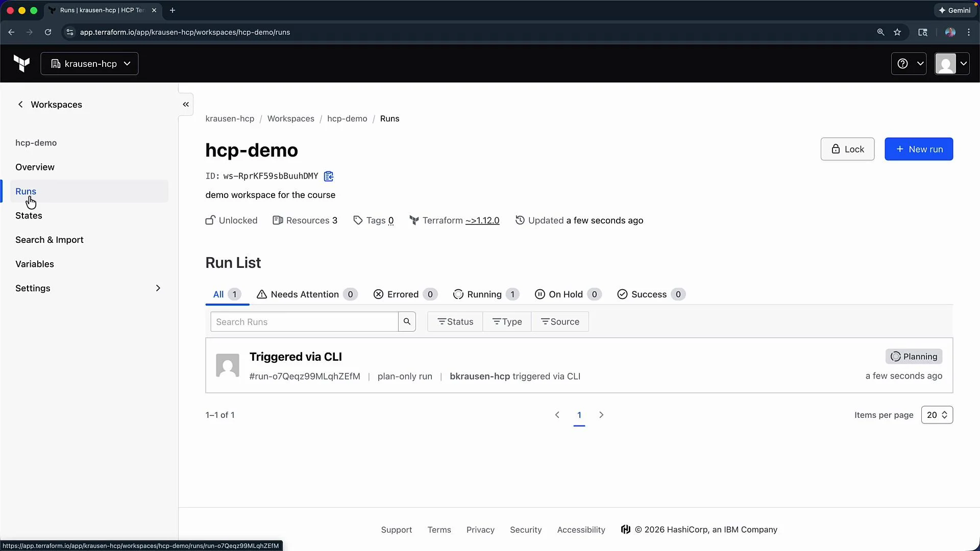
Task: Click browser forward arrow
Action: pyautogui.click(x=30, y=32)
